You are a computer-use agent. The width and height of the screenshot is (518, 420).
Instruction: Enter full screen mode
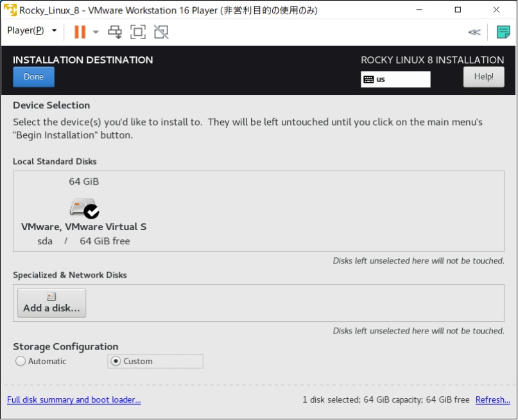(137, 31)
